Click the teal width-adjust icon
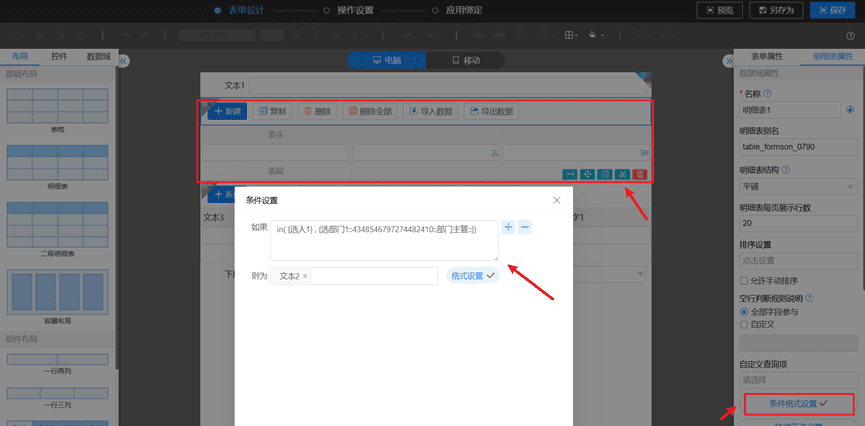This screenshot has width=865, height=426. click(569, 174)
